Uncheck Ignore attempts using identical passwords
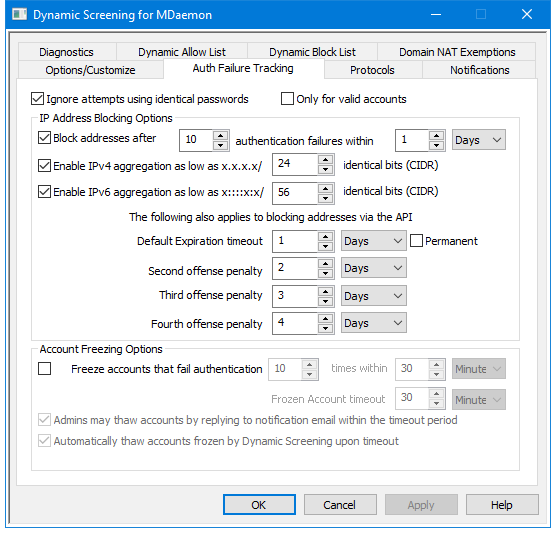The image size is (556, 533). tap(38, 99)
